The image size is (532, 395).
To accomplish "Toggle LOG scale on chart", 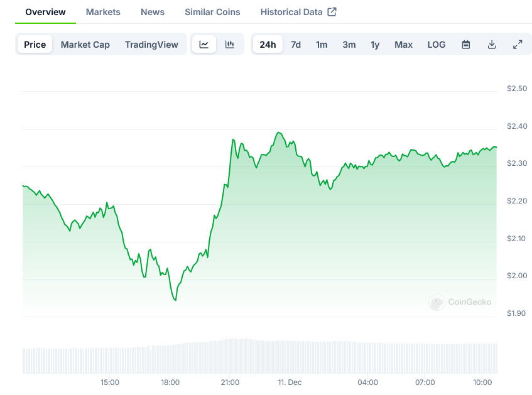I will tap(437, 45).
